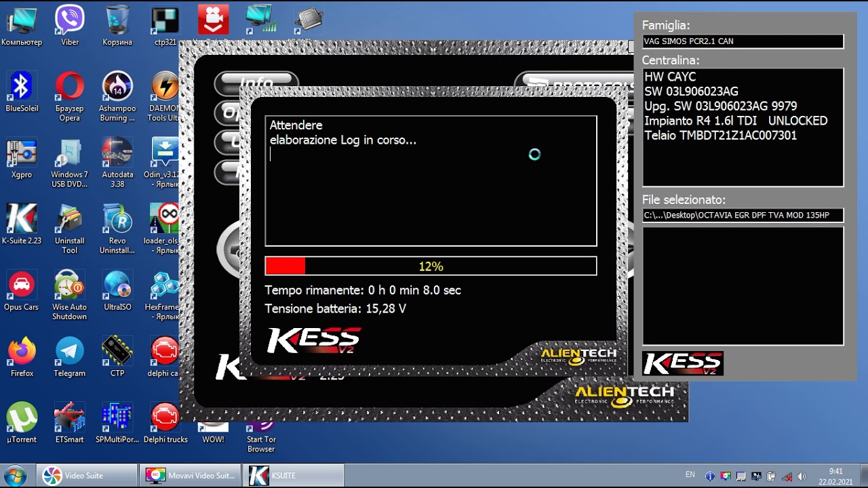Click inside the Attendere log text box
Screen dimensions: 868x488
431,181
